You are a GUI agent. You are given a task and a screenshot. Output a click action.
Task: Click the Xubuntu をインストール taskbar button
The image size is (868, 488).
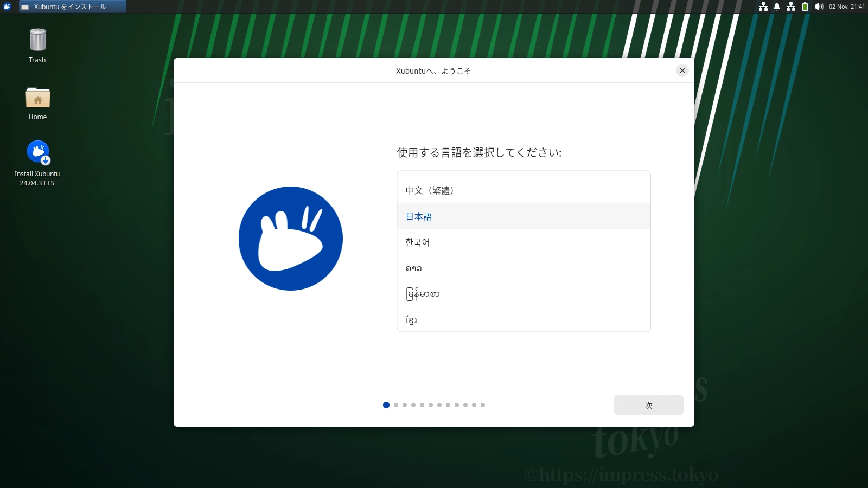(x=73, y=7)
